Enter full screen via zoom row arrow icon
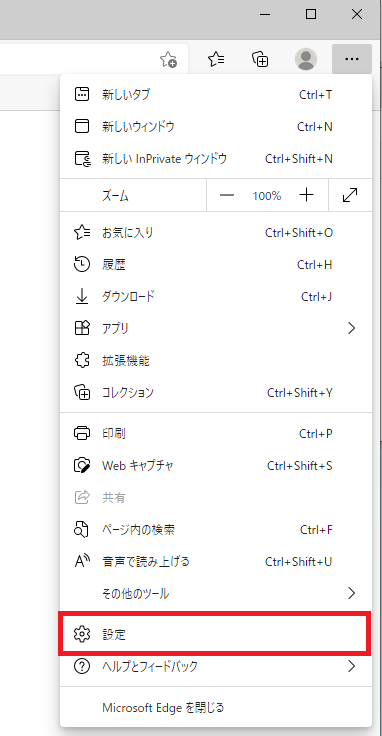Viewport: 382px width, 736px height. click(x=350, y=195)
